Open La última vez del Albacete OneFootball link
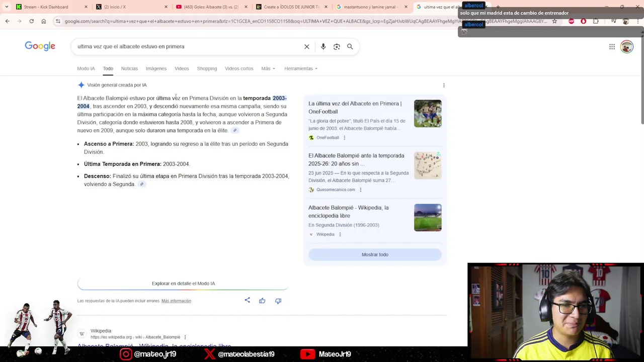 [x=355, y=108]
